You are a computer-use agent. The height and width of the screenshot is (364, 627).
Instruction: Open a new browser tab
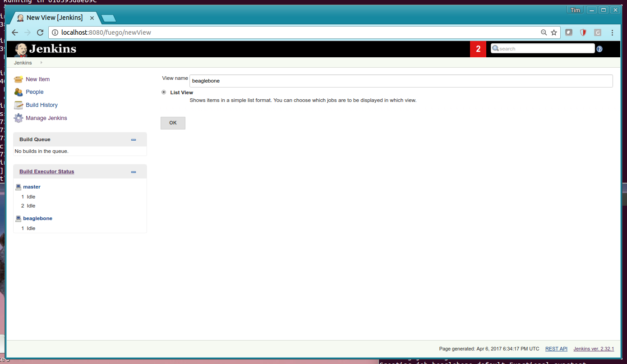coord(109,18)
